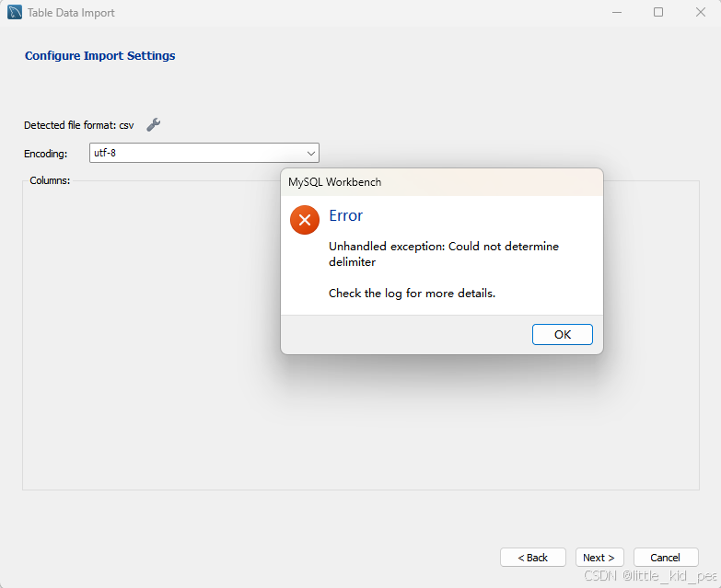Open the CSV format options wrench
The width and height of the screenshot is (721, 588).
[153, 124]
